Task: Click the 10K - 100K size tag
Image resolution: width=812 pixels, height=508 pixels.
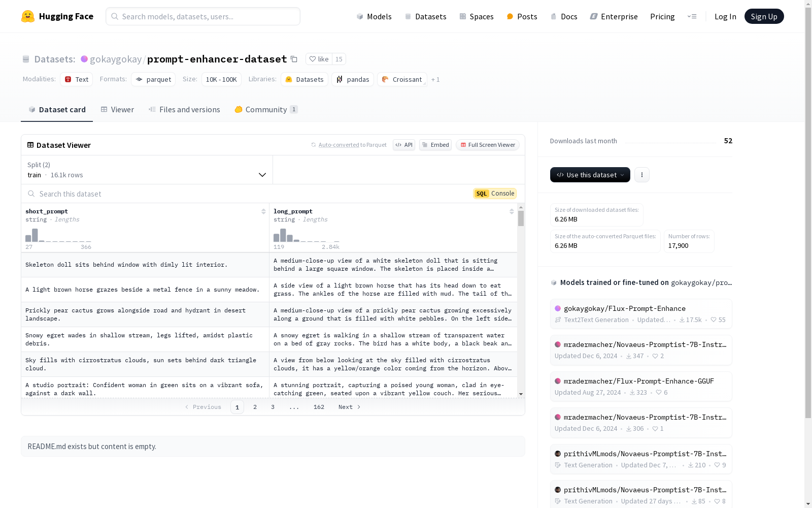Action: [221, 79]
